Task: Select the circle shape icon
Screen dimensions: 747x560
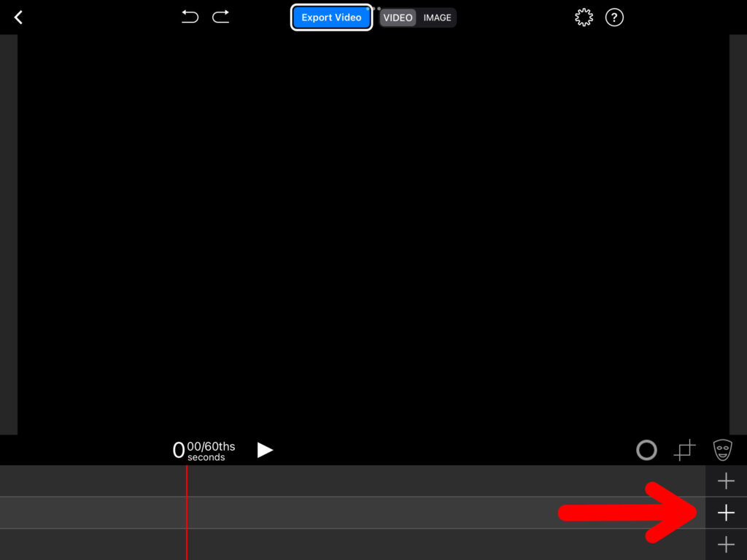Action: [646, 450]
